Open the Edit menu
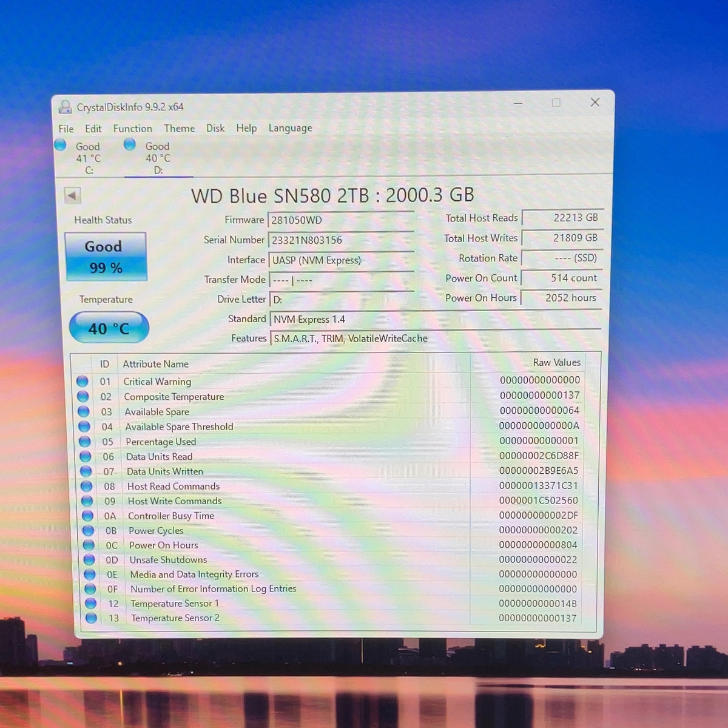Viewport: 728px width, 728px height. click(93, 129)
